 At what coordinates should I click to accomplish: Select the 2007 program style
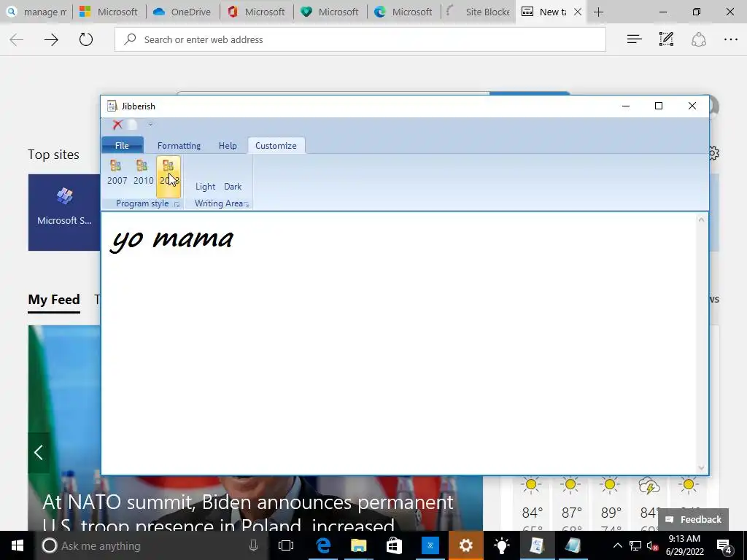(117, 173)
